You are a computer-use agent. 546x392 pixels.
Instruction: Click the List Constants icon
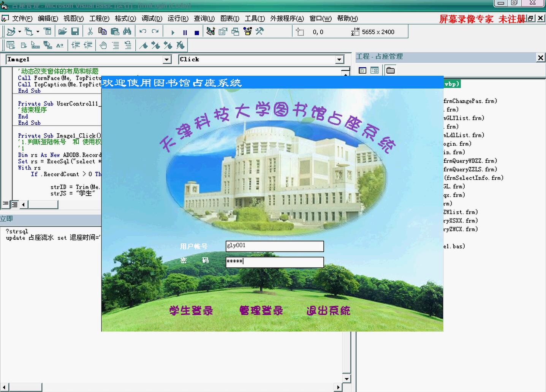23,45
